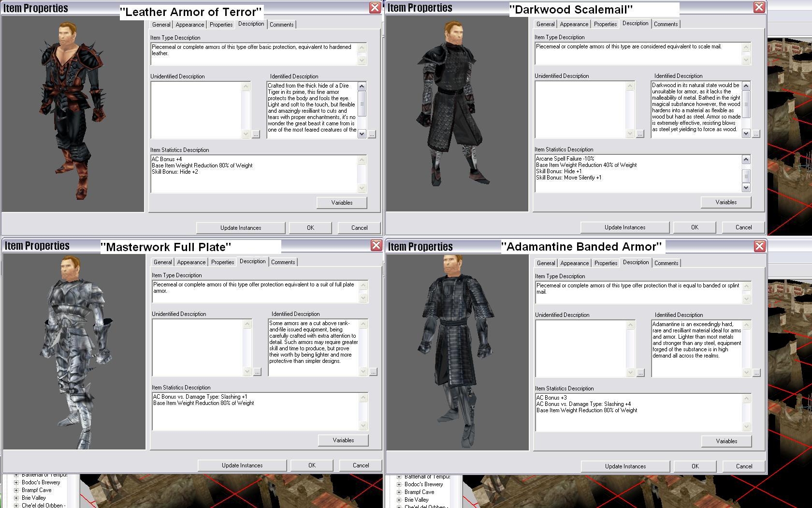Viewport: 812px width, 508px height.
Task: Click ellipsis button beside Leather Armor's Identified Description
Action: (372, 134)
